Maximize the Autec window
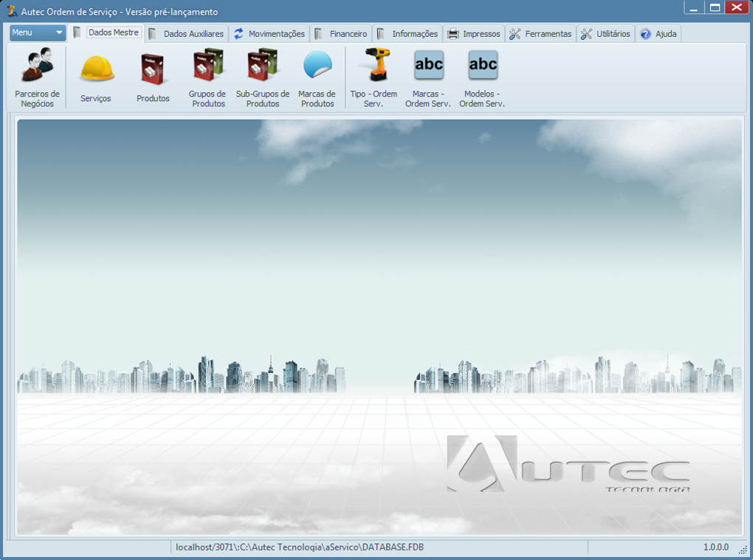 point(715,7)
